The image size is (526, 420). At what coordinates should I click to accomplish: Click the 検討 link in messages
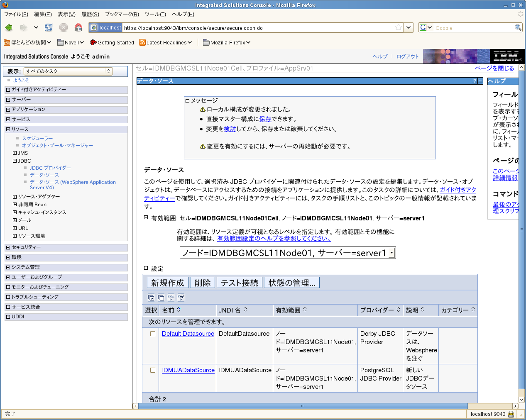pos(230,129)
